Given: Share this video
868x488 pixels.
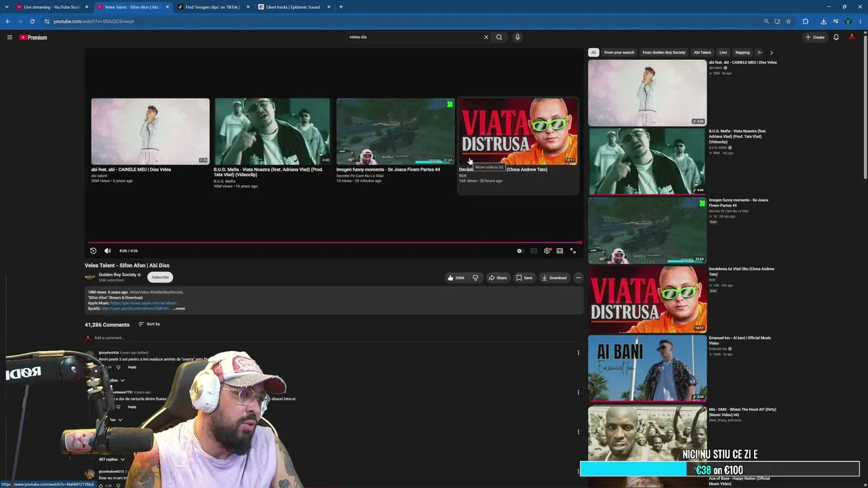Looking at the screenshot, I should click(497, 278).
